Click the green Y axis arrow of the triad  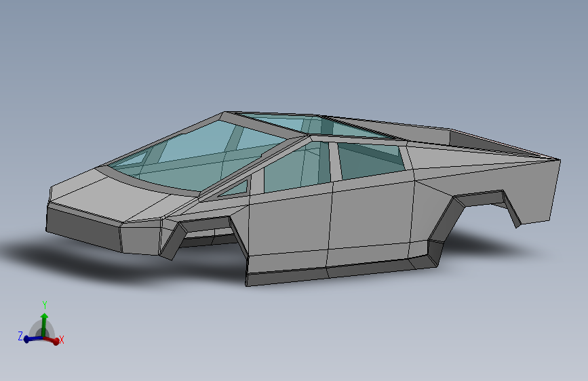(x=44, y=324)
